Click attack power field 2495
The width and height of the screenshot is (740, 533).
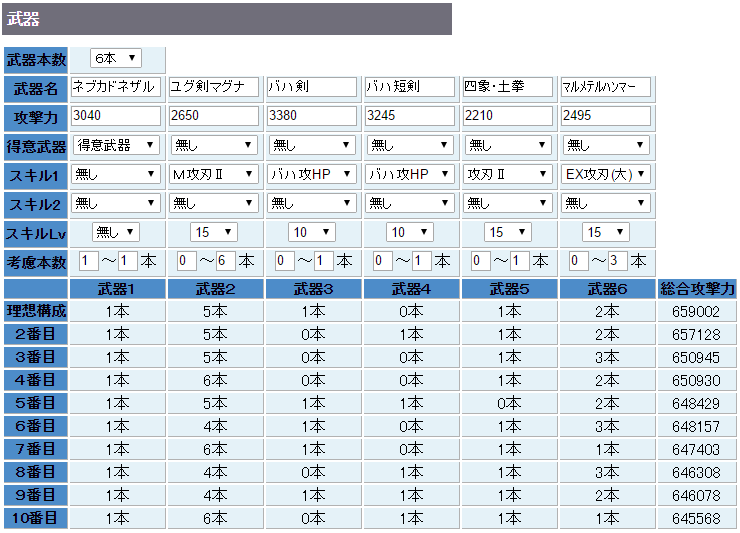coord(606,116)
